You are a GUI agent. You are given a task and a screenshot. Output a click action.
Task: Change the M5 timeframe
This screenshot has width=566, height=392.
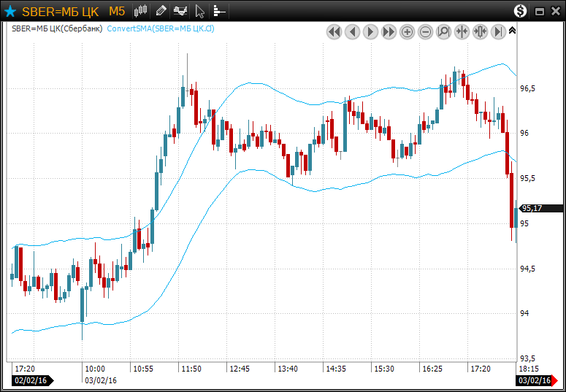pyautogui.click(x=117, y=11)
